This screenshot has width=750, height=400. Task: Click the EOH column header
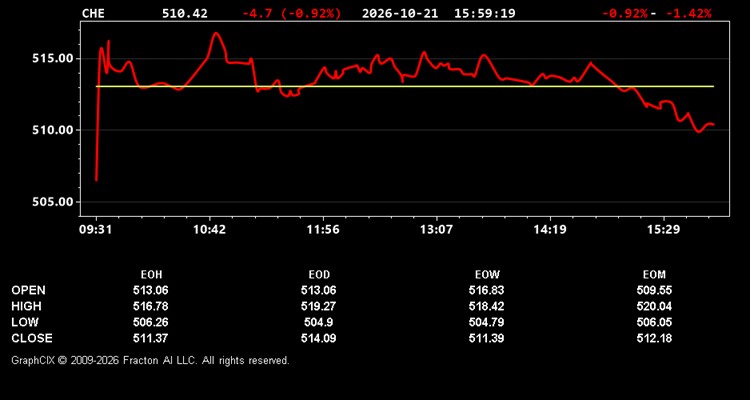(151, 275)
